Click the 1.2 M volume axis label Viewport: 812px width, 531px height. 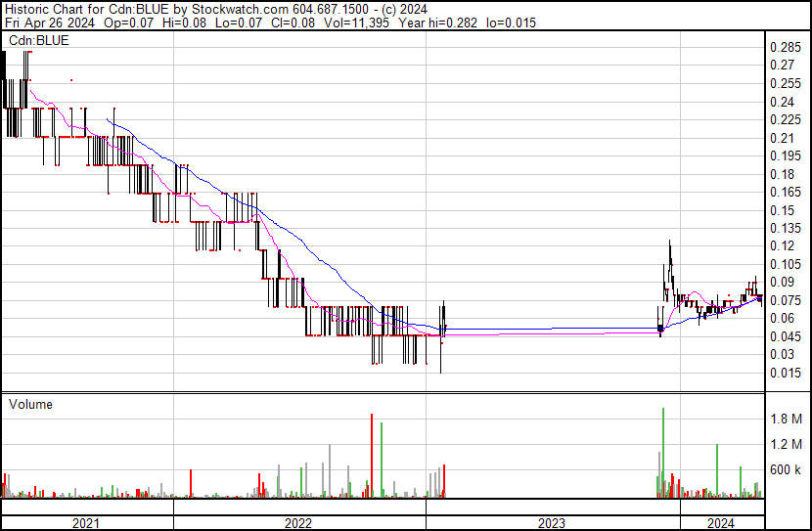[x=786, y=445]
